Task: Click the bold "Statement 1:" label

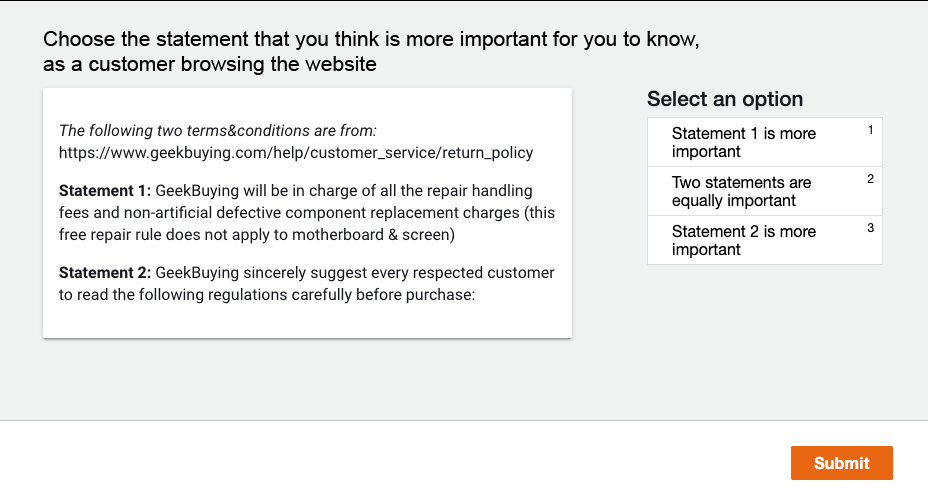Action: (105, 190)
